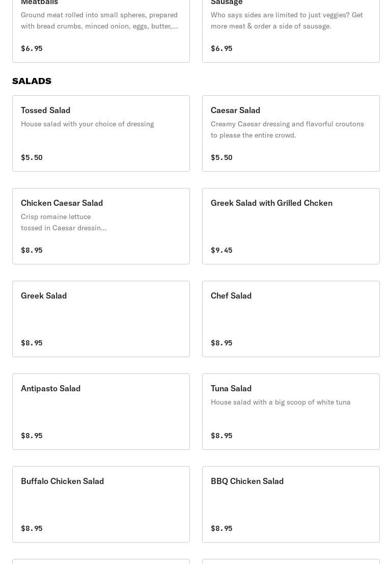Open the Tossed Salad menu item

click(x=101, y=133)
